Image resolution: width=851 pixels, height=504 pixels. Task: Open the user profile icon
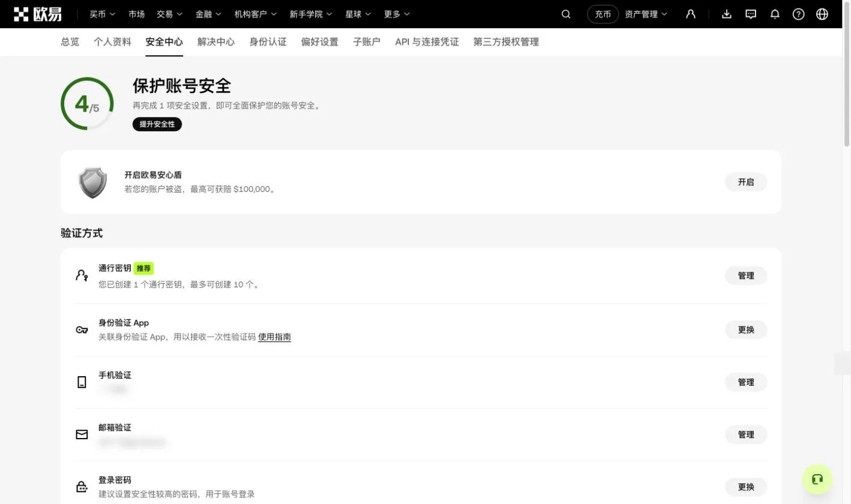coord(691,14)
